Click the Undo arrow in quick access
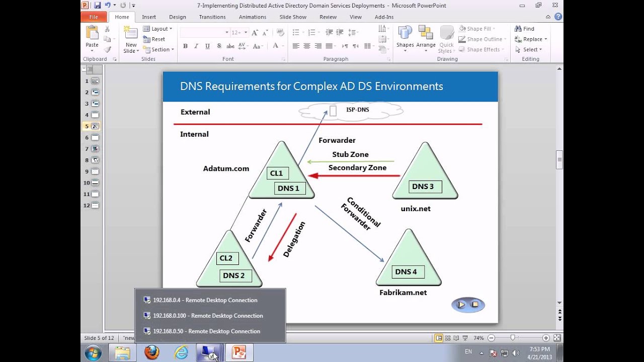This screenshot has width=644, height=362. 108,5
